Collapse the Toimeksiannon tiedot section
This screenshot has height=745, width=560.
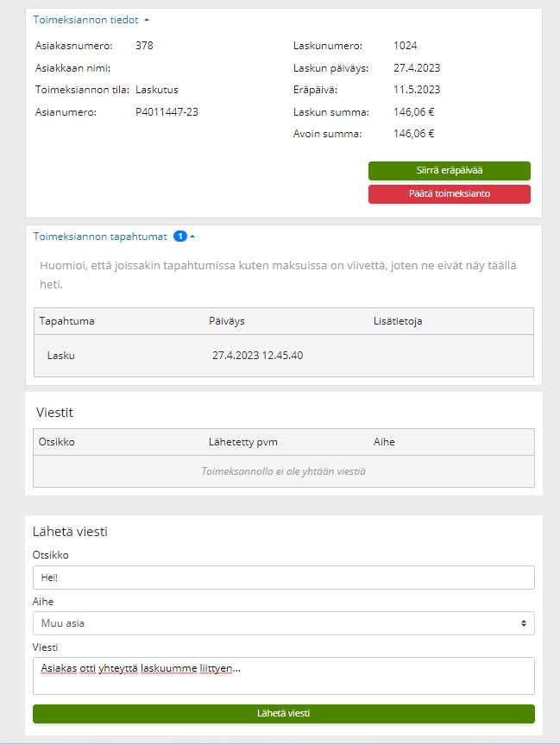85,19
